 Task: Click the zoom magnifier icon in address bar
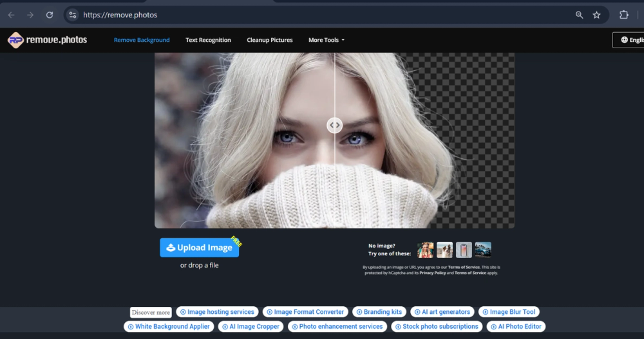click(x=579, y=15)
